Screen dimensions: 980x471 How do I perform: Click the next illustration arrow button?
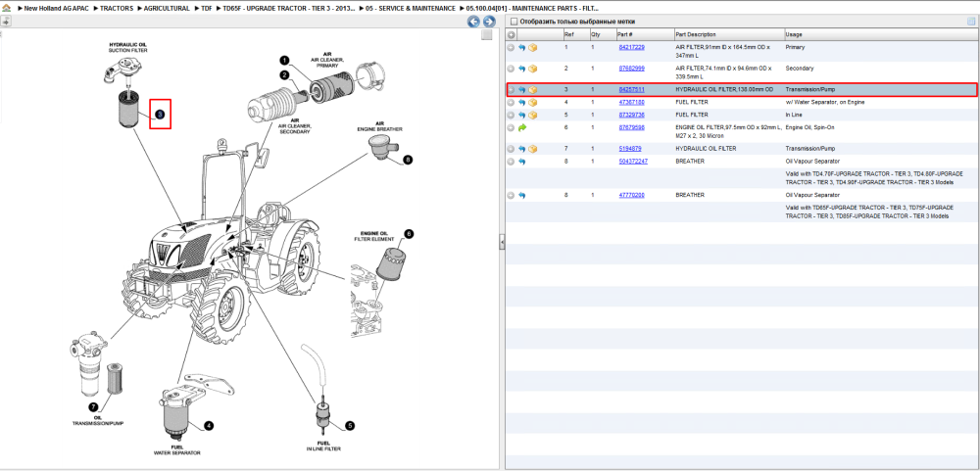pyautogui.click(x=489, y=22)
